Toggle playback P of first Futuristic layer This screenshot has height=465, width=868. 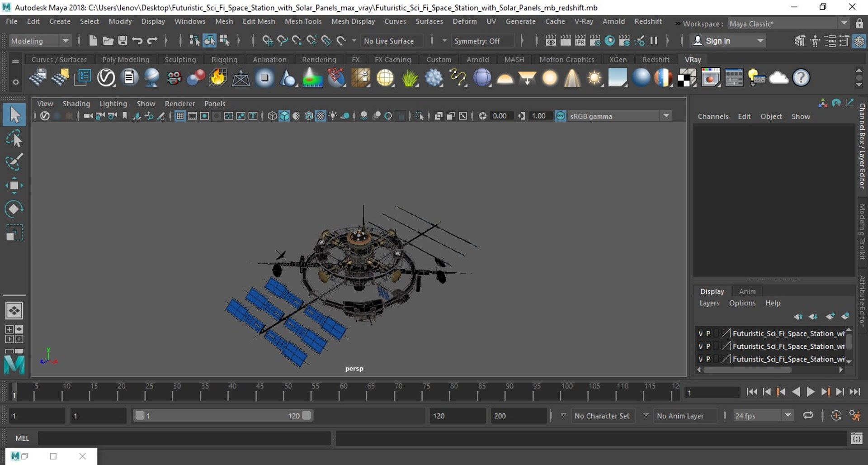tap(708, 333)
